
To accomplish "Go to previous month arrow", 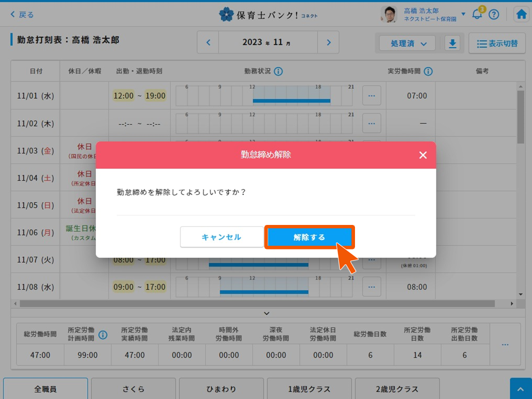I will click(x=208, y=42).
